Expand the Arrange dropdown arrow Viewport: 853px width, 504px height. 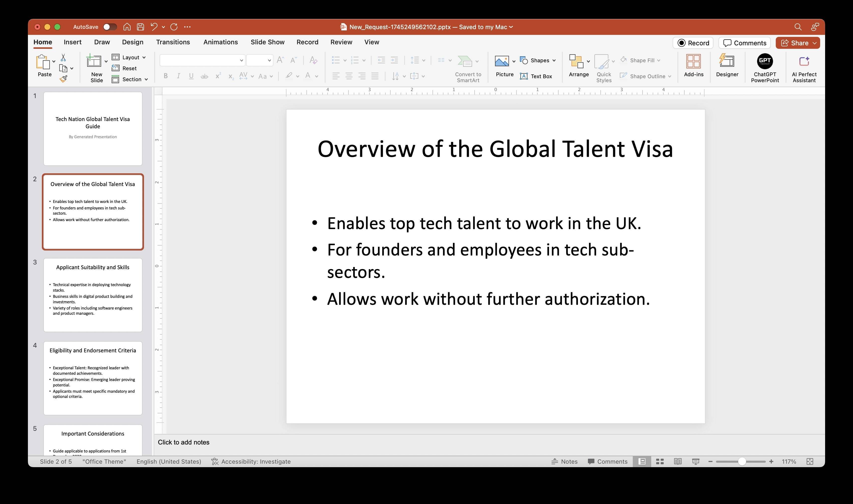pos(588,61)
